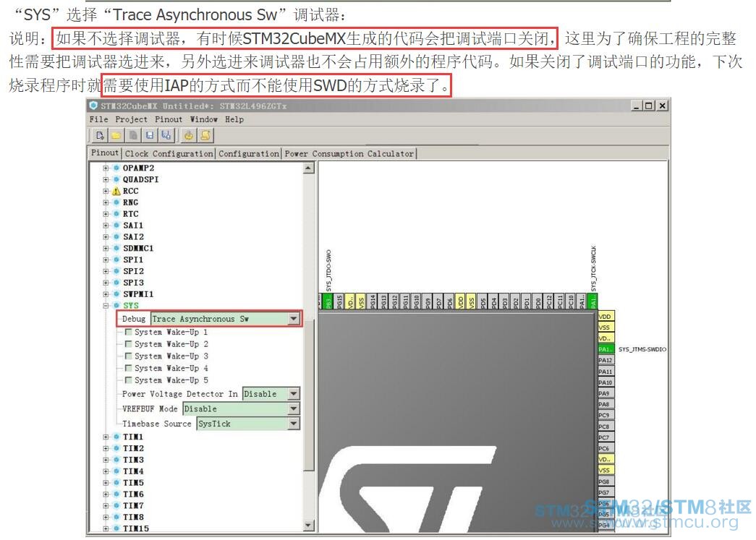Collapse the SYS tree node

(106, 305)
